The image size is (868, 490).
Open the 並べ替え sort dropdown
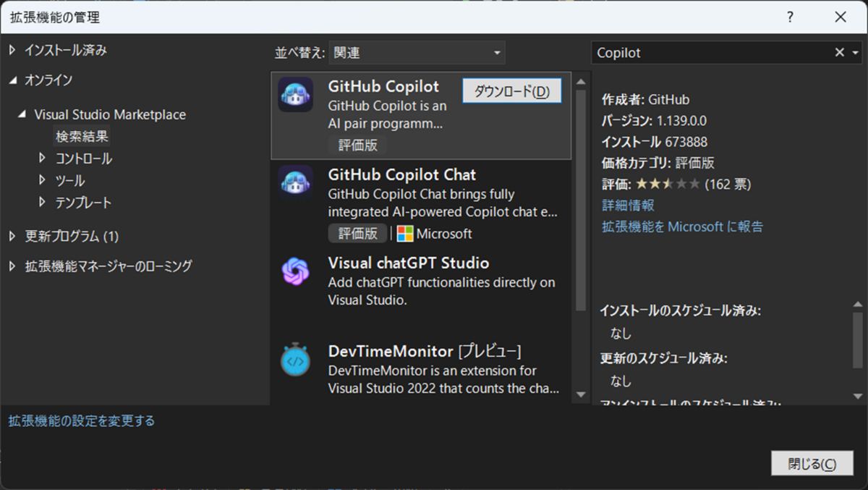coord(417,53)
